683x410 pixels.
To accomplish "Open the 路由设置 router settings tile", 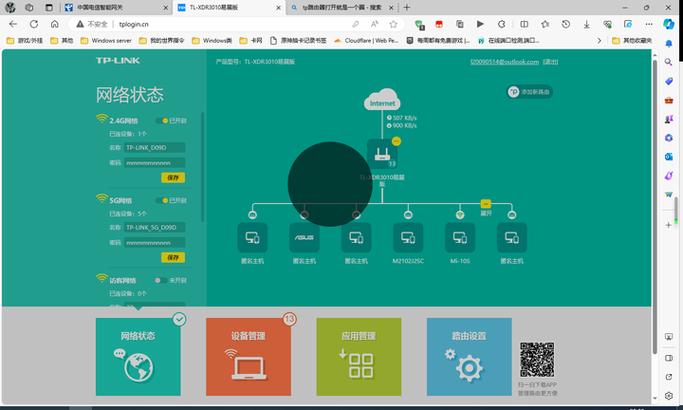I will (x=469, y=357).
